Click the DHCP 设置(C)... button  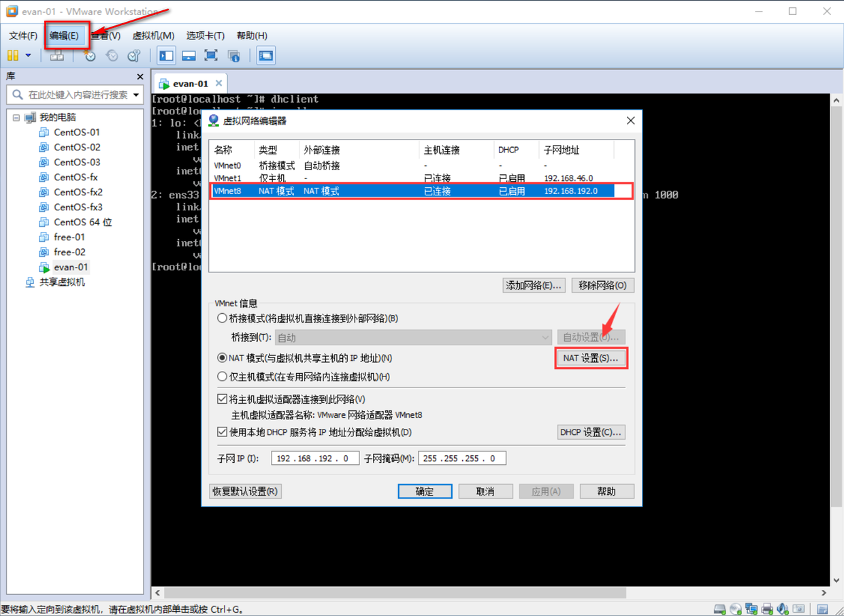click(x=591, y=432)
